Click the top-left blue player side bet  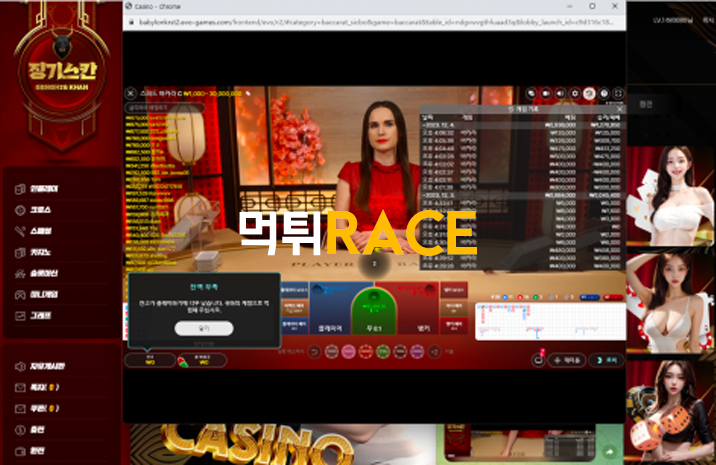295,290
